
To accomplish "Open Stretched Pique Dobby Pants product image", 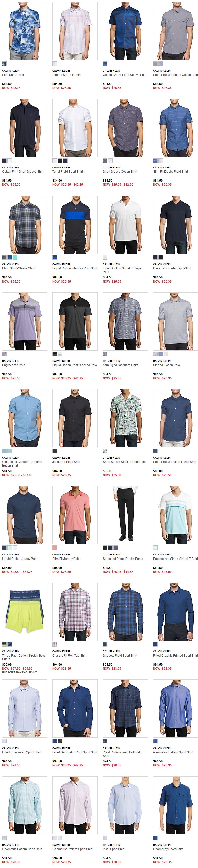I will [125, 515].
